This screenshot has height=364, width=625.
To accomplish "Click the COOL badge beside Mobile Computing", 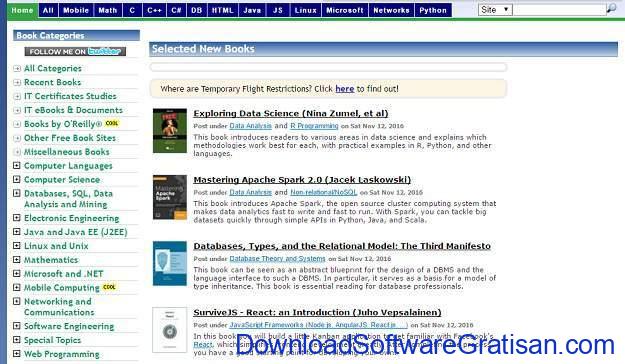I will (x=109, y=287).
